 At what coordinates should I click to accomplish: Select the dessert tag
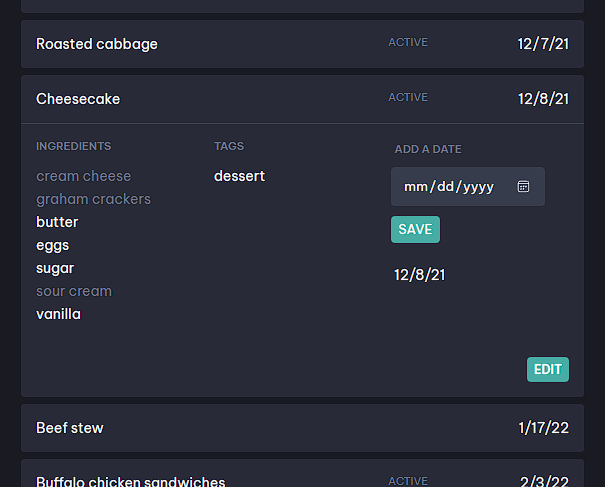tap(239, 176)
